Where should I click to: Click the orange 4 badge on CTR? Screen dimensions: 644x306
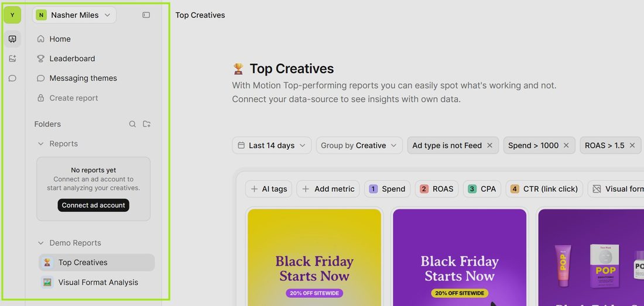click(x=515, y=189)
